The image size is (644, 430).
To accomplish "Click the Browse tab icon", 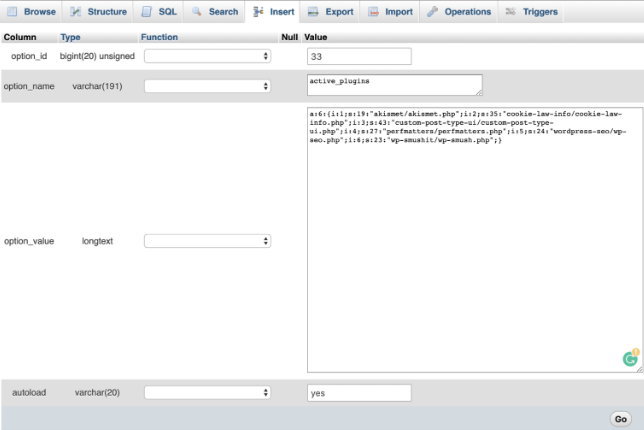I will pyautogui.click(x=13, y=12).
